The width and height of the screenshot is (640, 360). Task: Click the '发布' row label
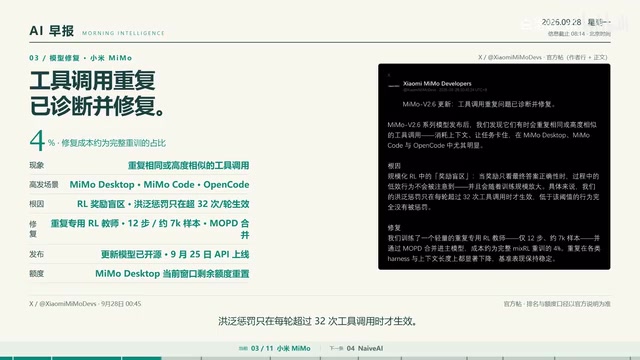coord(36,254)
